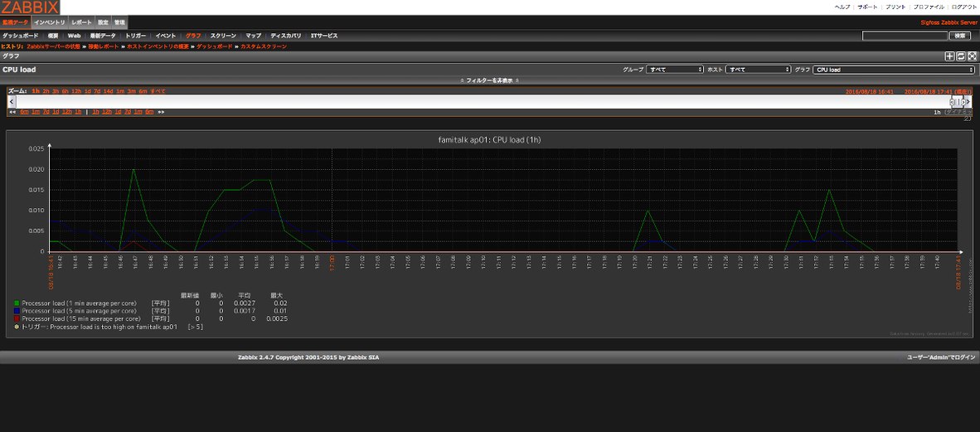Go to スクリーン in the submenu

pyautogui.click(x=223, y=36)
